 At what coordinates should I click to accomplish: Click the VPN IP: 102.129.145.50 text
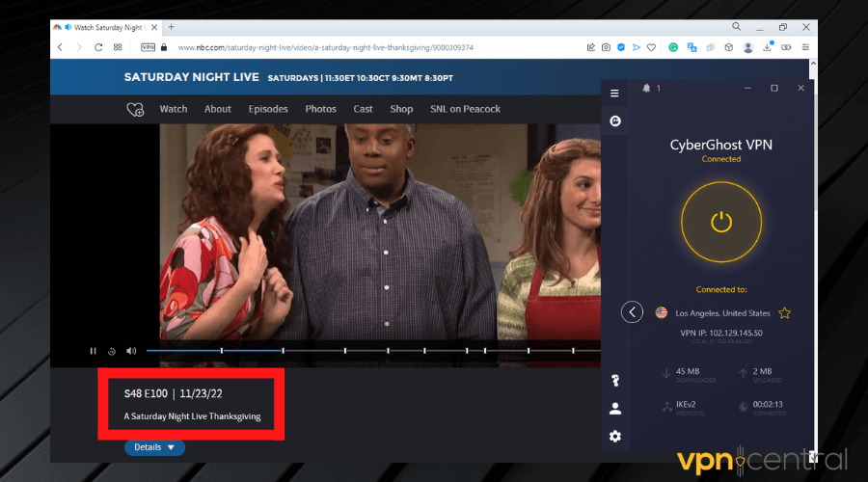[x=721, y=334]
